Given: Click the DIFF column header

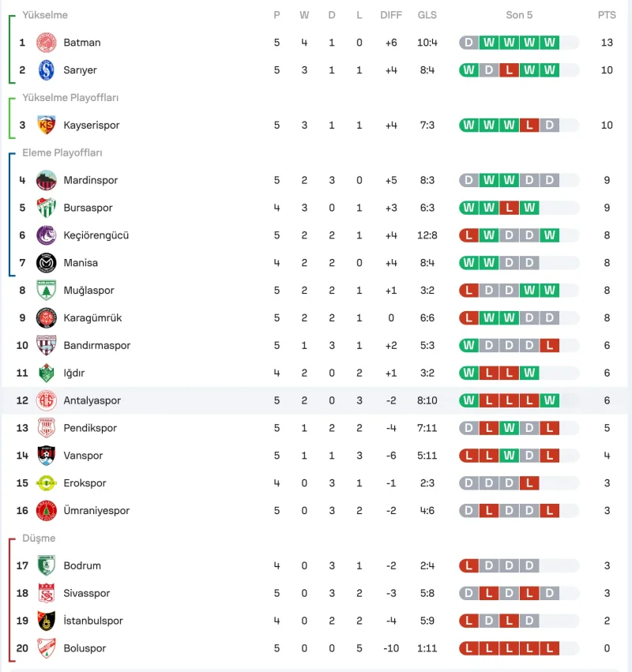Looking at the screenshot, I should click(391, 15).
